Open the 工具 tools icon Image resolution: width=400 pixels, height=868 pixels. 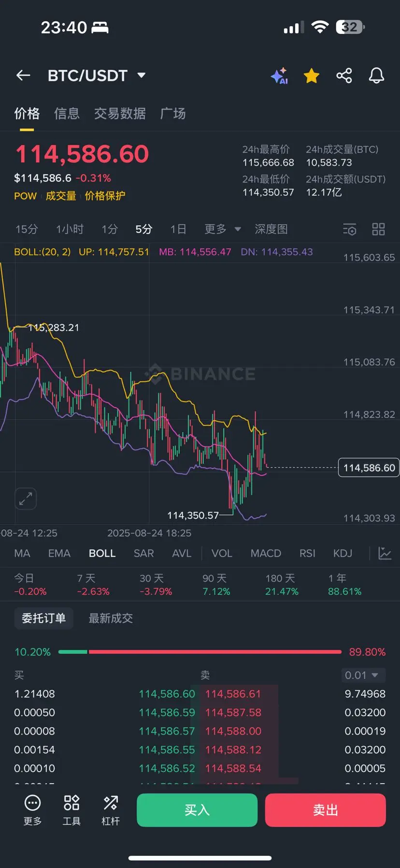click(x=71, y=810)
